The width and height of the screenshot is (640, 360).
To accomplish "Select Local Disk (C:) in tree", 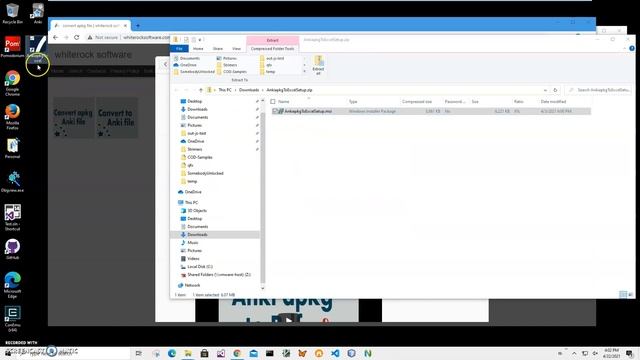I will pos(200,267).
